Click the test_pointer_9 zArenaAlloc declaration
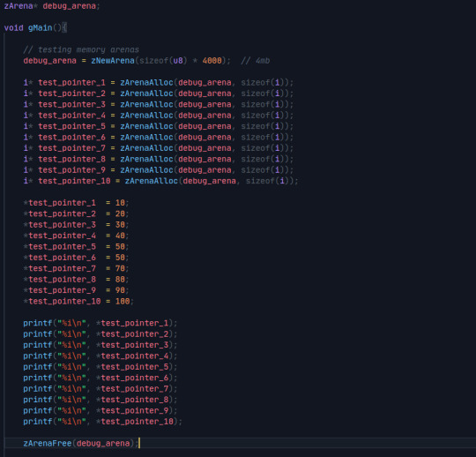The image size is (476, 457). click(159, 170)
